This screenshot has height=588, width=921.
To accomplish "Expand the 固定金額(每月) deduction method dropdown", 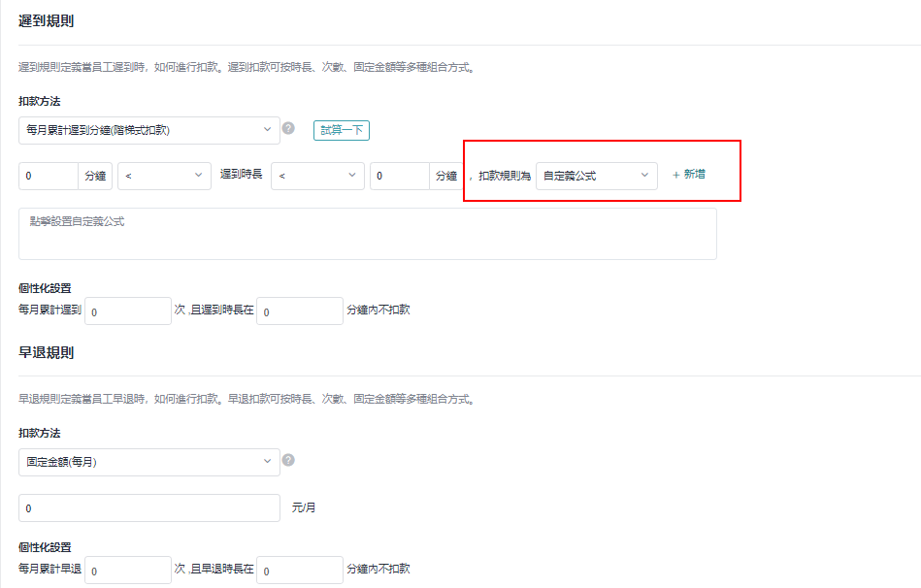I will [x=148, y=462].
